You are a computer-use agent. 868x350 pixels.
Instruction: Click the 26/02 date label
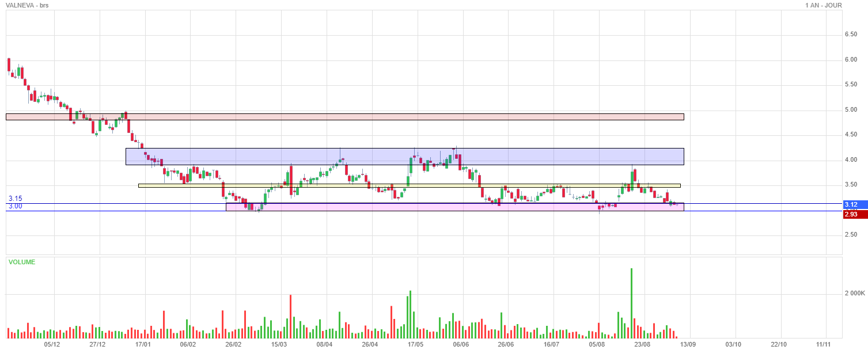point(233,344)
